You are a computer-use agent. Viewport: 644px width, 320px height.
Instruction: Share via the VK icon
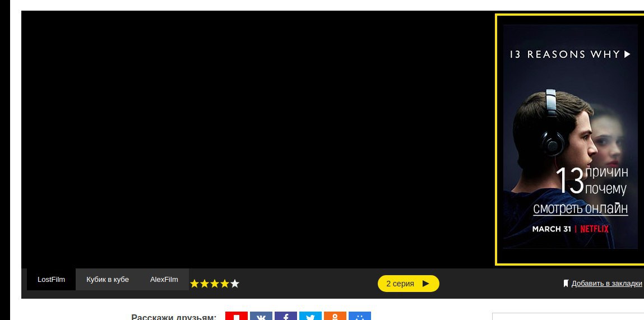[261, 316]
